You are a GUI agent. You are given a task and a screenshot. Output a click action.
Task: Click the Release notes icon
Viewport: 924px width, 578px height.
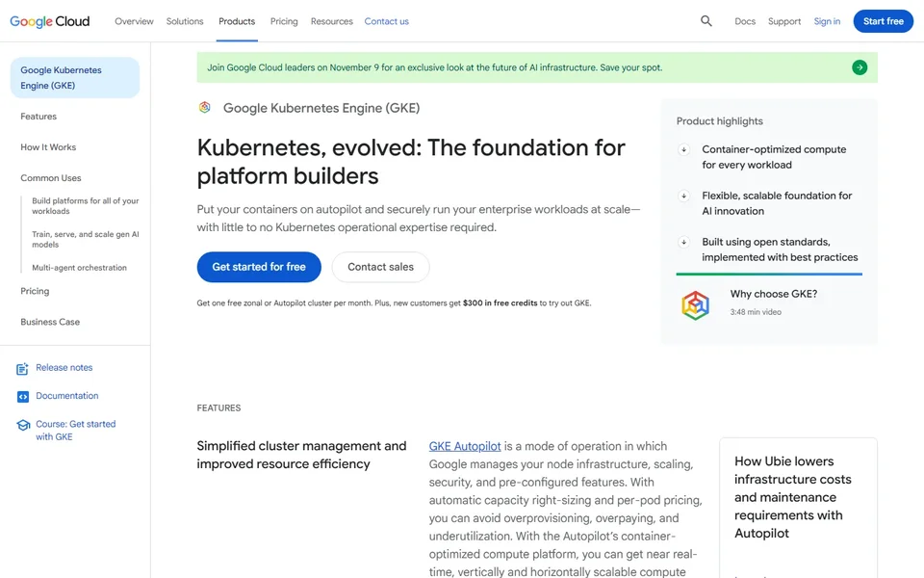tap(22, 369)
